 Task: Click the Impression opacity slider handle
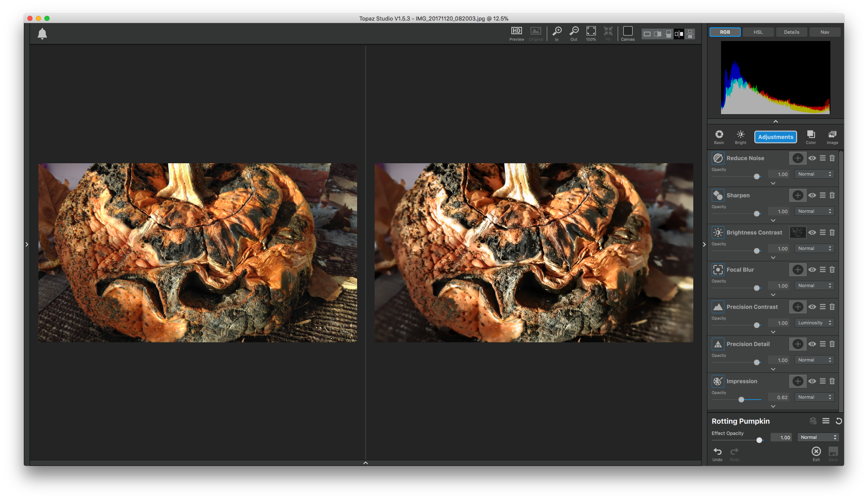[742, 400]
